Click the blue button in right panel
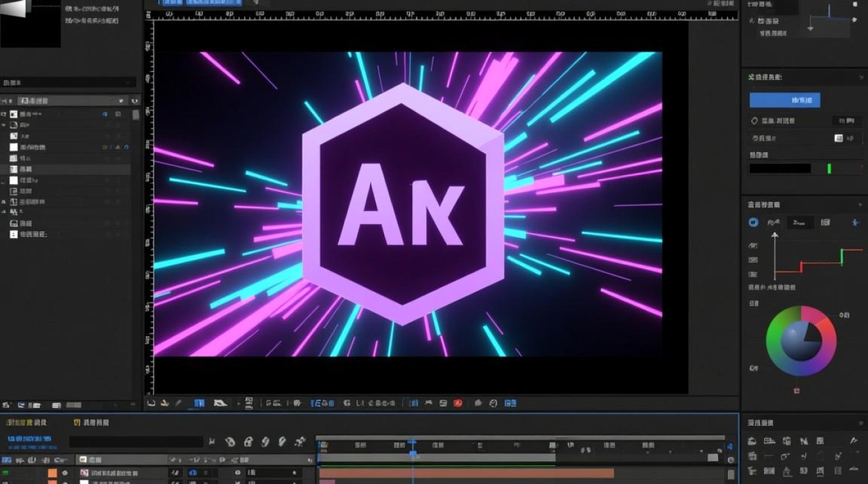 coord(785,100)
